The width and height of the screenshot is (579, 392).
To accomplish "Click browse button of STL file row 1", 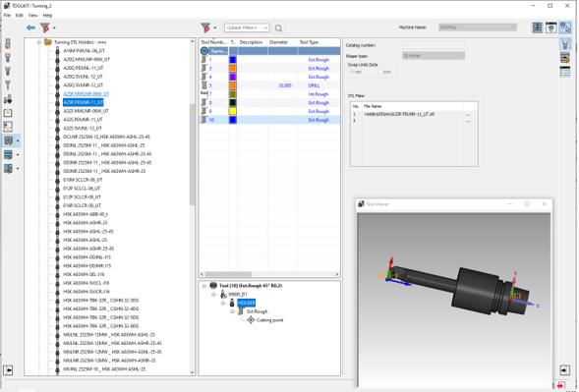I will point(468,115).
